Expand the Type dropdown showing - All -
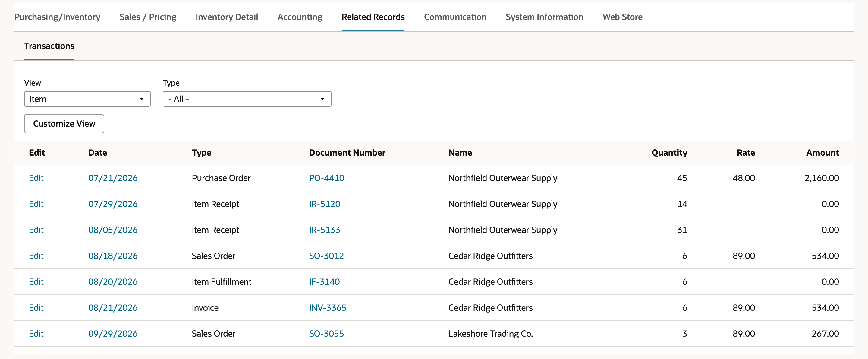The image size is (868, 359). [x=247, y=99]
